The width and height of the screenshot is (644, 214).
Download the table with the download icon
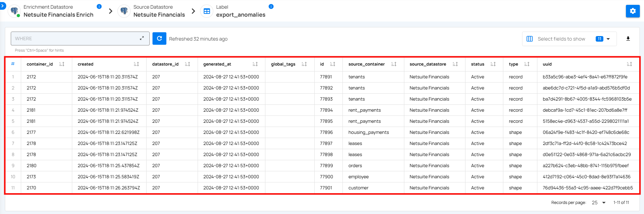click(x=628, y=38)
